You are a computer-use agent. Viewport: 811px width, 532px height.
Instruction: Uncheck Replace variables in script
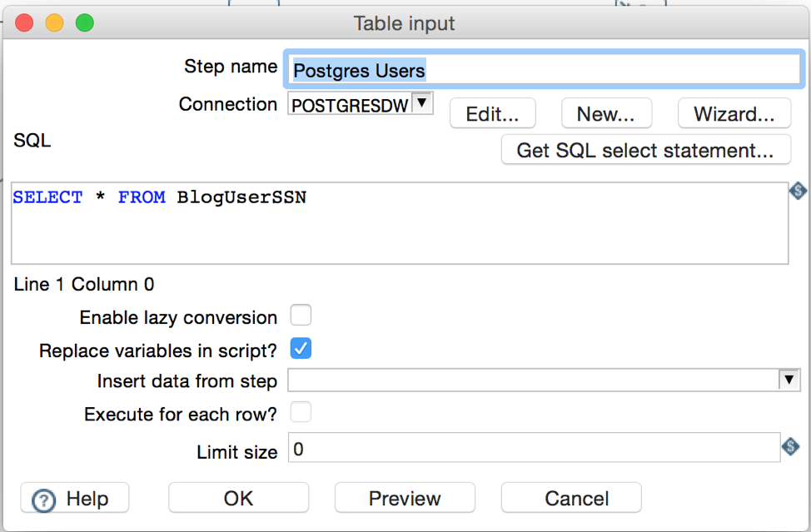[301, 349]
